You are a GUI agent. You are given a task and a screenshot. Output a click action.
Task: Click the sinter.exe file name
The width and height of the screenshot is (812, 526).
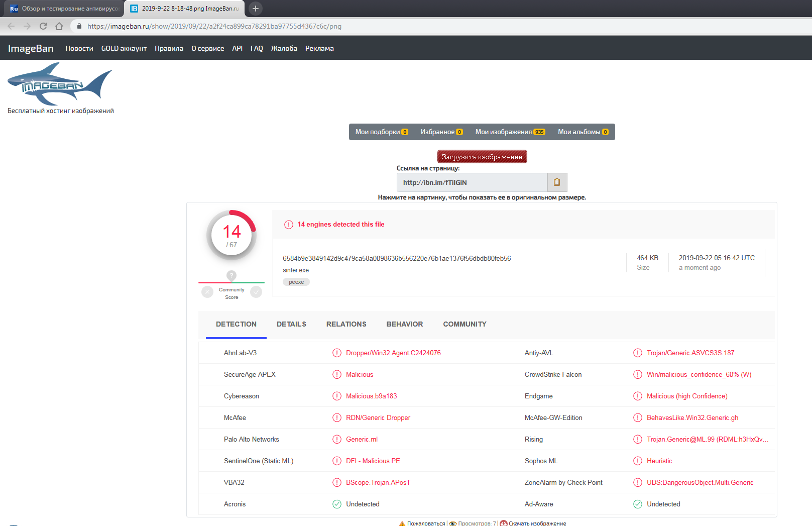(296, 270)
